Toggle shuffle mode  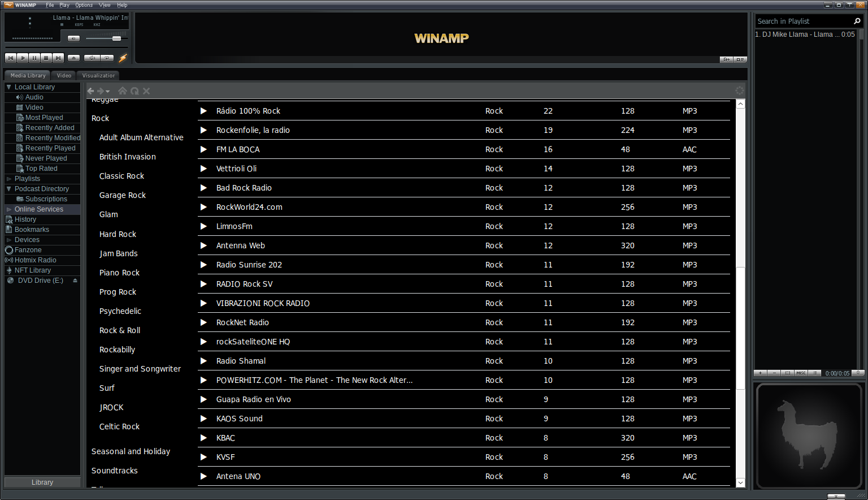pos(92,58)
